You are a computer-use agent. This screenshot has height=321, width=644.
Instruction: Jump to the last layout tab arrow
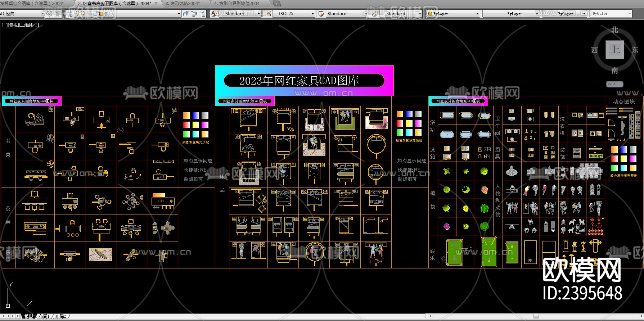coord(18,316)
